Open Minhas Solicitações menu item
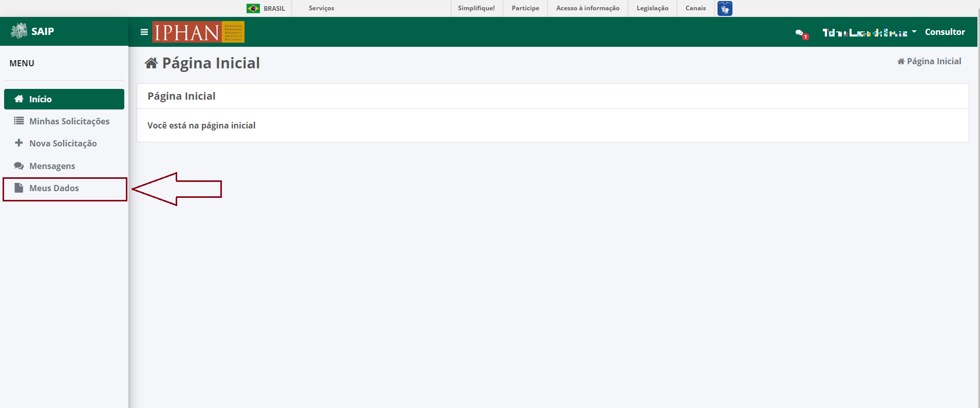The height and width of the screenshot is (408, 980). pyautogui.click(x=64, y=121)
